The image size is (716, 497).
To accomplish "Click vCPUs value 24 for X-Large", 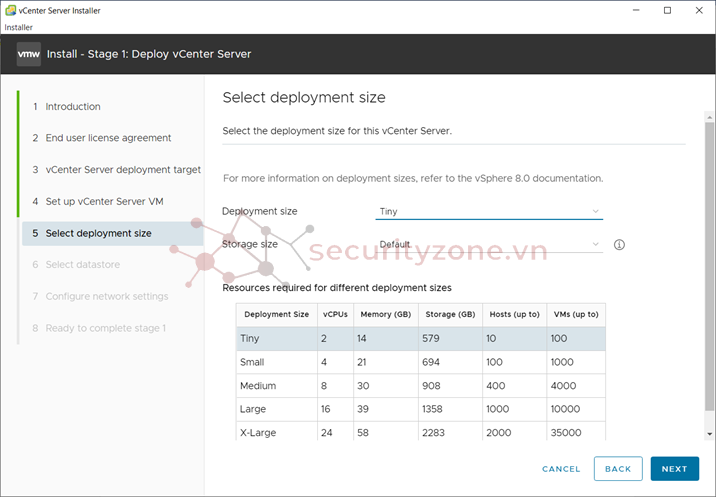I will tap(326, 433).
